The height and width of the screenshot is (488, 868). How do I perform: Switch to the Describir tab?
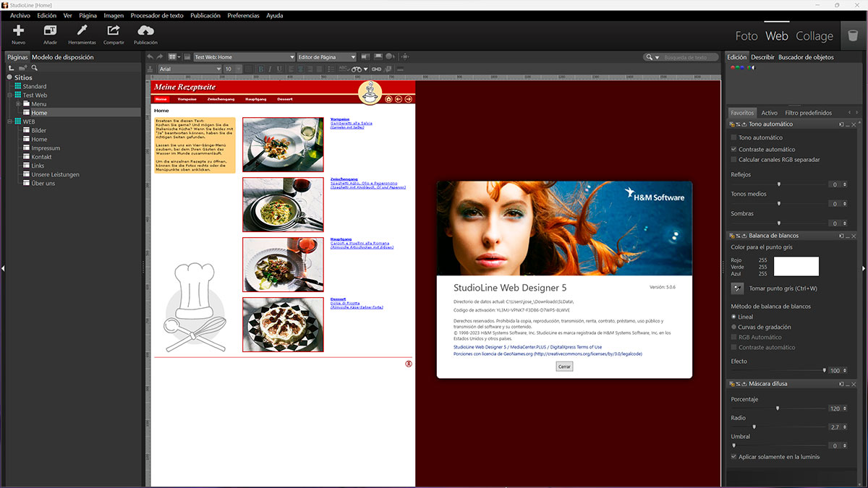click(x=762, y=57)
